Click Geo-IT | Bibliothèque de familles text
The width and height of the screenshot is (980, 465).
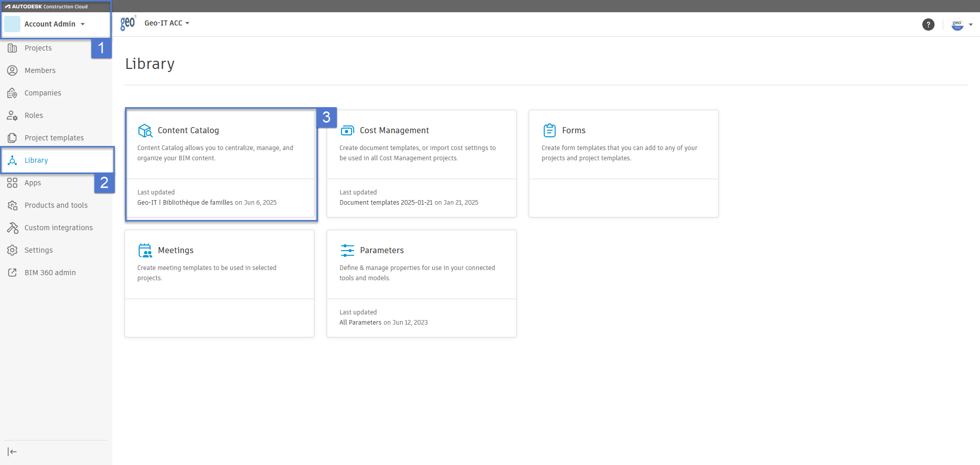coord(185,203)
